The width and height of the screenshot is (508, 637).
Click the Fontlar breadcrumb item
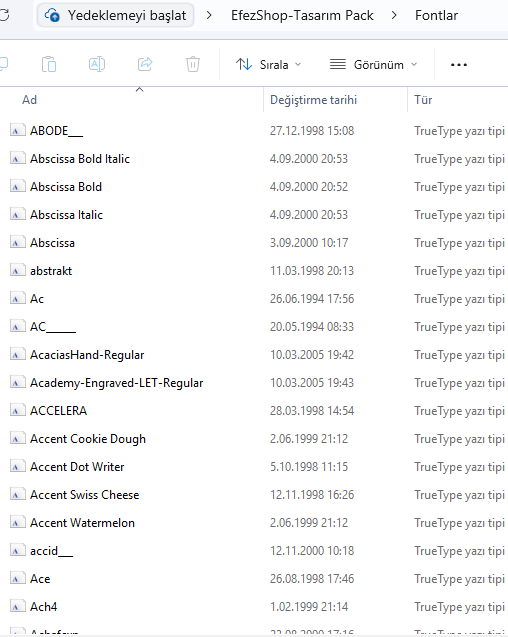click(x=436, y=15)
